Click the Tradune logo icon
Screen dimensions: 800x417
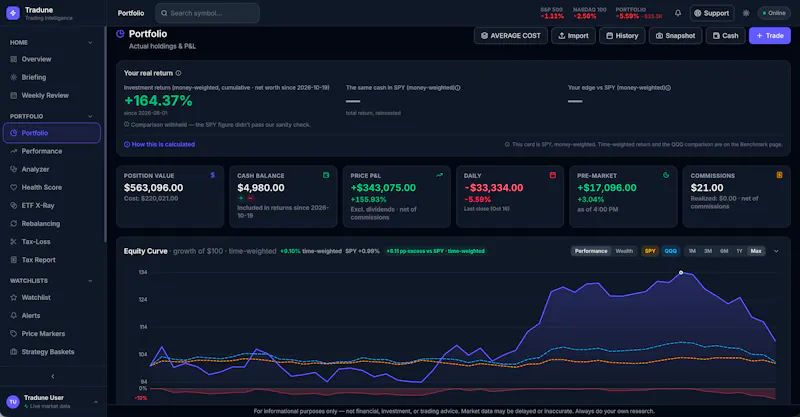pyautogui.click(x=13, y=13)
